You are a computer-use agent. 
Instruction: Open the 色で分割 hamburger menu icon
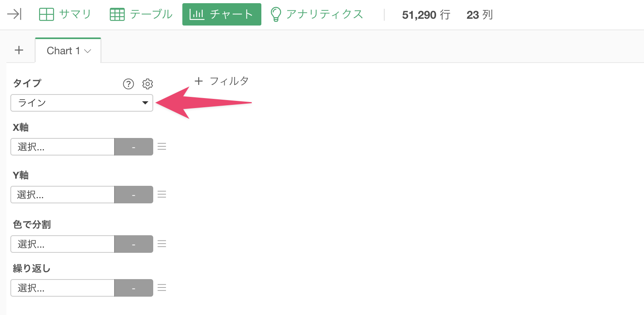point(162,244)
